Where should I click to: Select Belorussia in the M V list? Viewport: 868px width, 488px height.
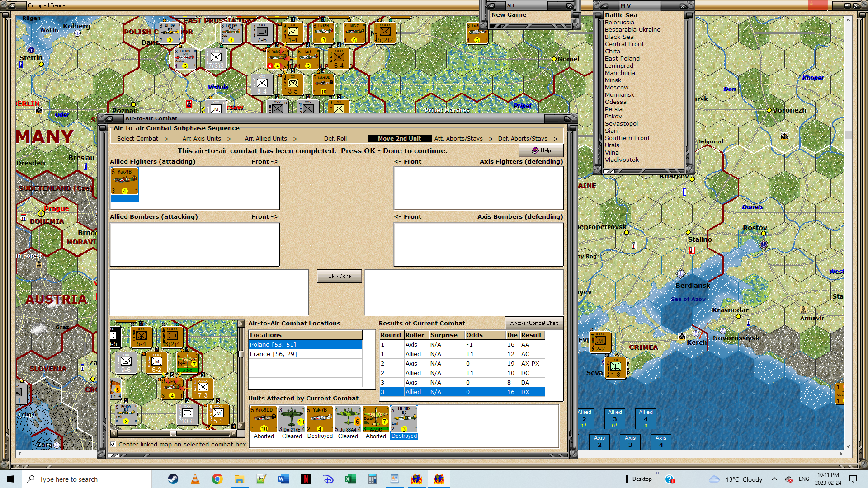point(619,22)
